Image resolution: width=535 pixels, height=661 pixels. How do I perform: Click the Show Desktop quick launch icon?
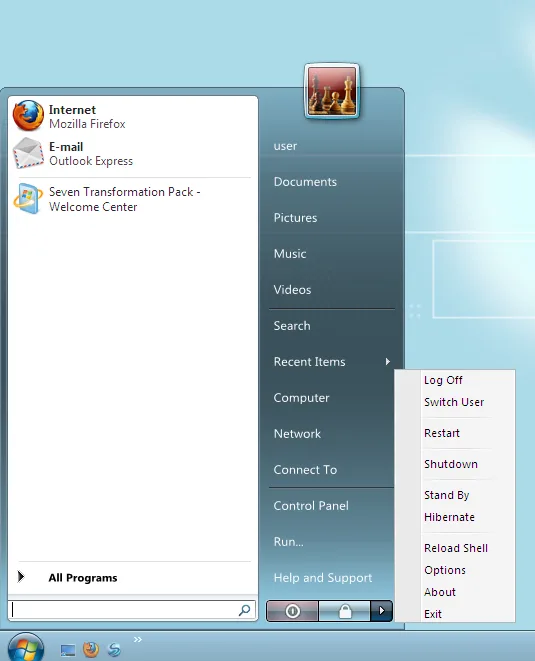pos(67,650)
